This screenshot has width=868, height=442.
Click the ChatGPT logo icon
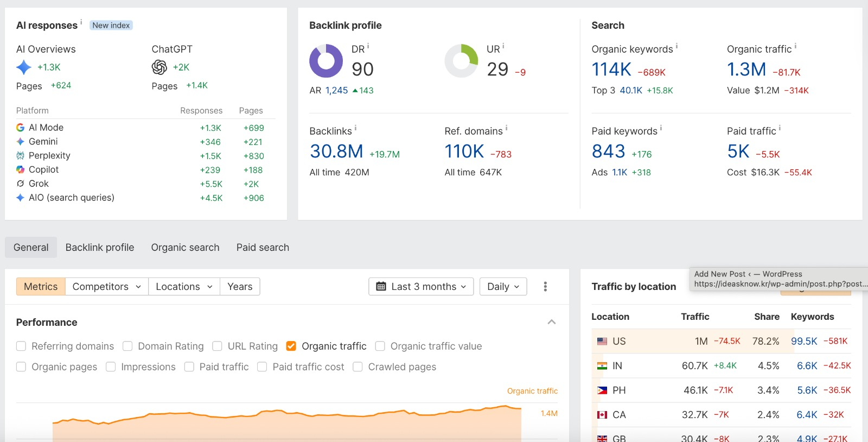[159, 67]
